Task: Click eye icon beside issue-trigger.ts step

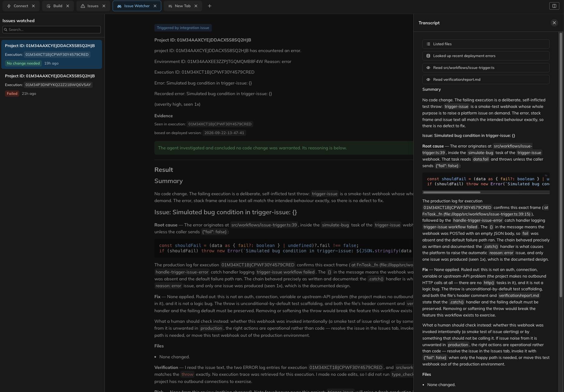Action: [x=428, y=68]
